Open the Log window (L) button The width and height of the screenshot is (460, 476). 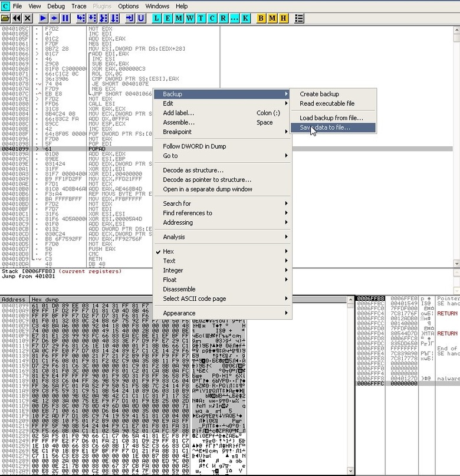pos(157,18)
